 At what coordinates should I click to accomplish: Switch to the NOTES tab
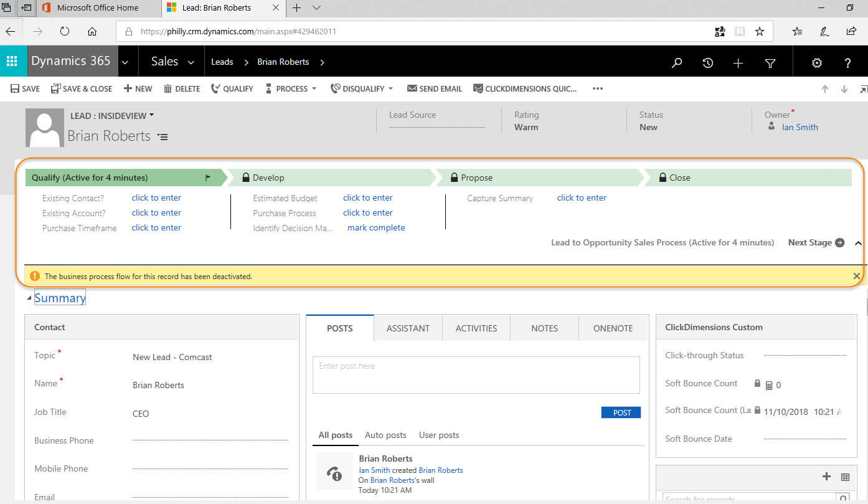tap(544, 328)
